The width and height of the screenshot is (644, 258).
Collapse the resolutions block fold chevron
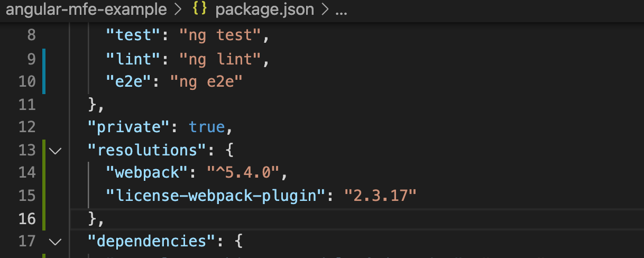pos(55,151)
